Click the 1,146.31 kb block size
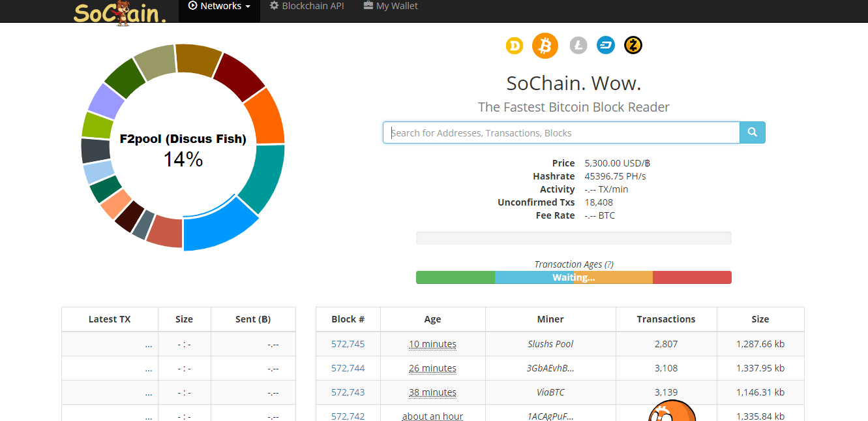 click(760, 392)
